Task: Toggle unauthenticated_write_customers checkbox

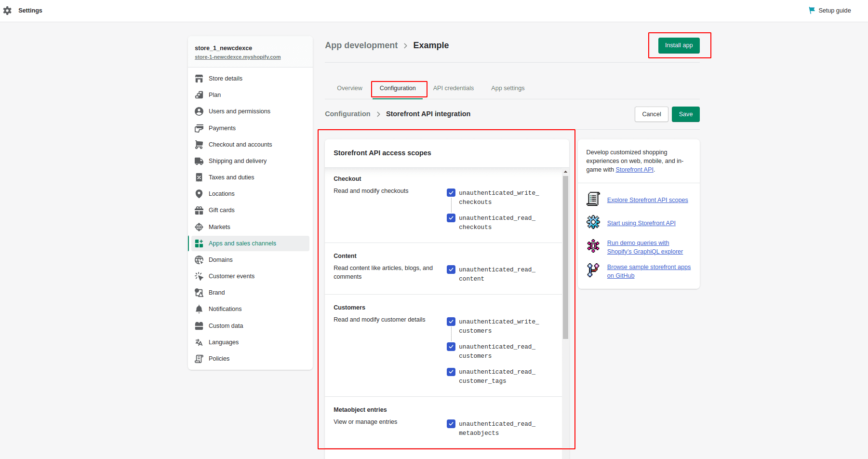Action: [x=451, y=322]
